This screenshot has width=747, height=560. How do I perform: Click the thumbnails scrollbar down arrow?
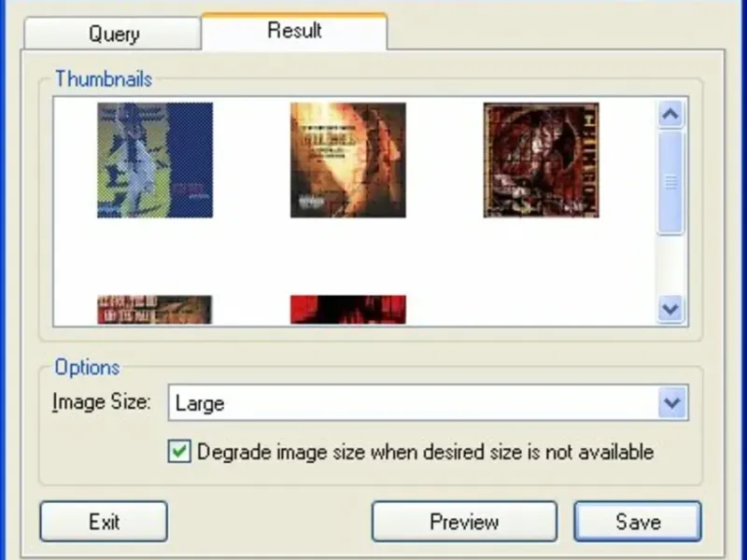click(670, 310)
